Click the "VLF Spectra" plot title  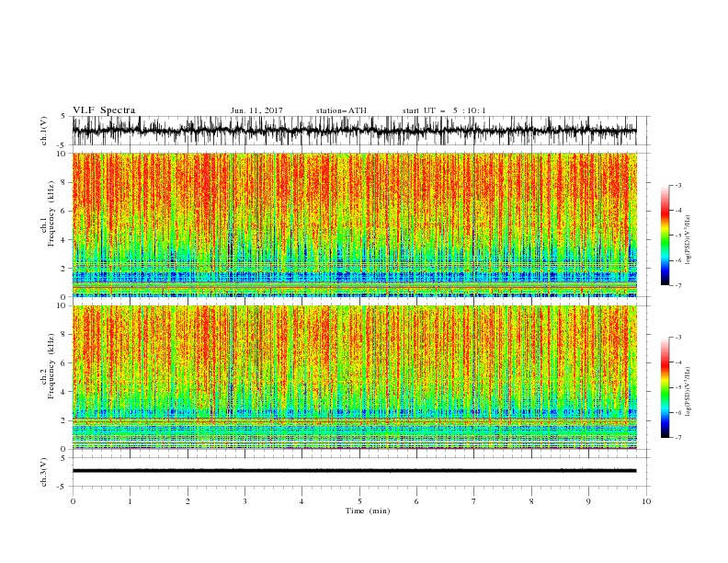104,110
